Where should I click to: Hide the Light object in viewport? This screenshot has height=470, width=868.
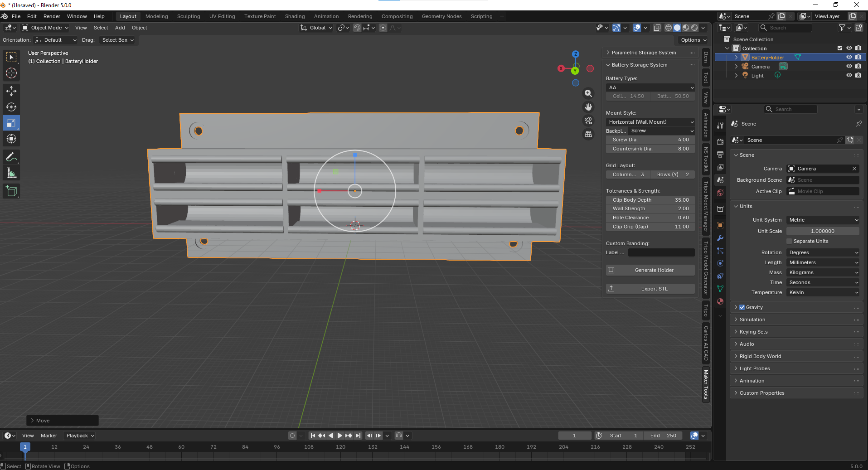click(849, 75)
